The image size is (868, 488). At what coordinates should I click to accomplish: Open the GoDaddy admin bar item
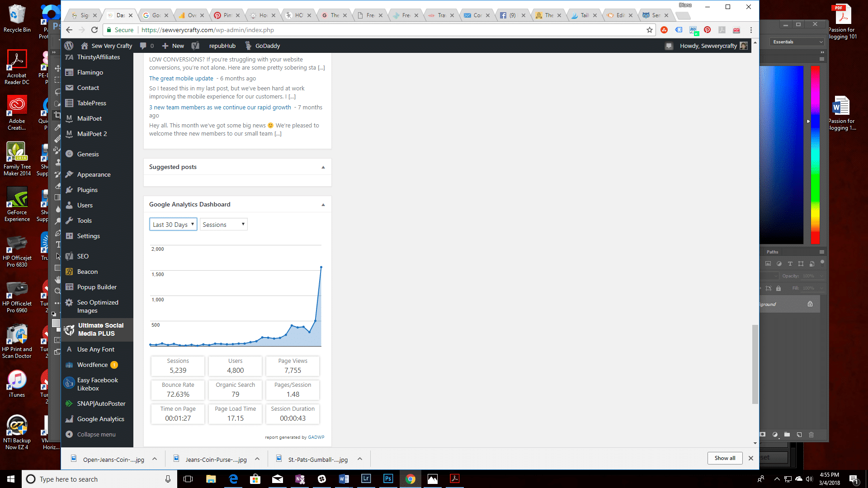click(x=263, y=46)
